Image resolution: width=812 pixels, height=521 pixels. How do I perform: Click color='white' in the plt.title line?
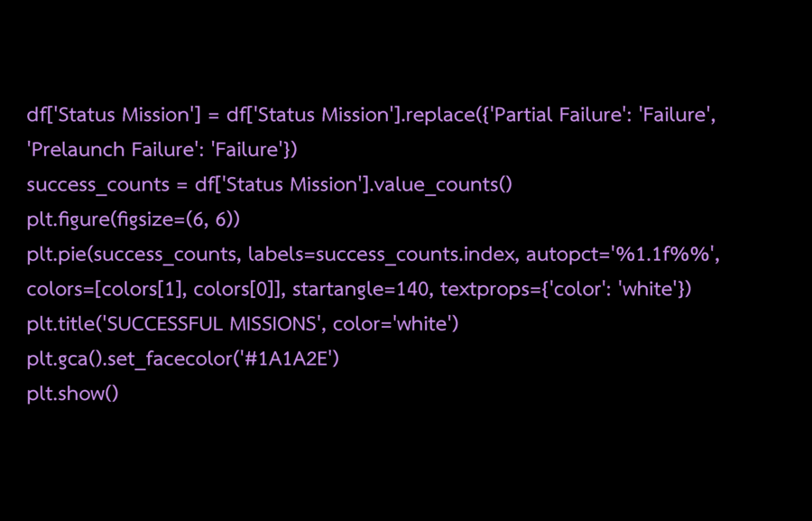[393, 324]
